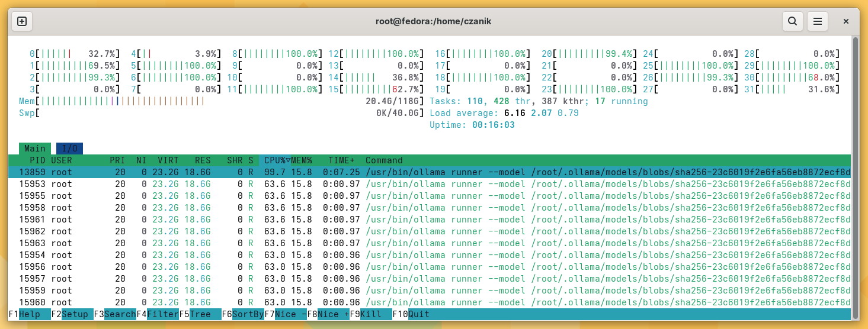Sort processes by CPU% column header

point(276,160)
